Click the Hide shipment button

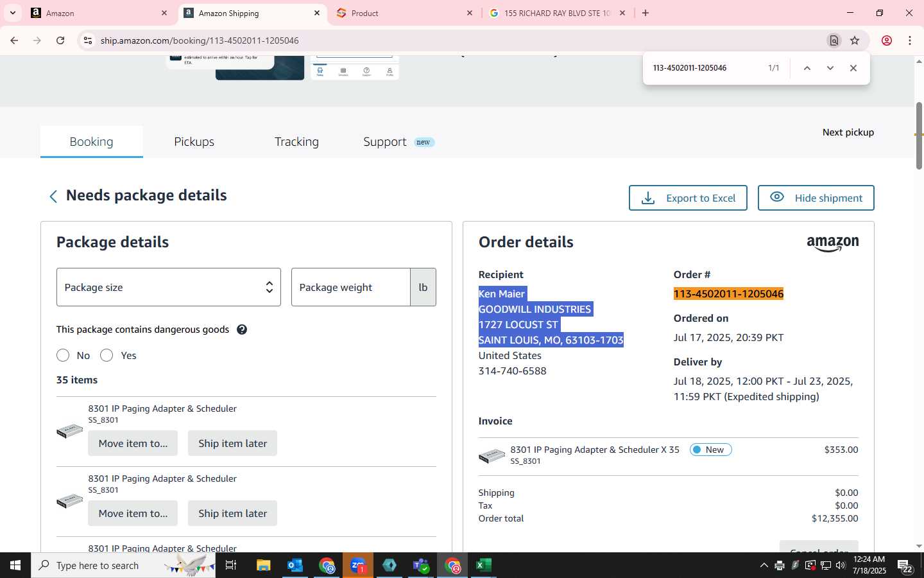tap(816, 198)
